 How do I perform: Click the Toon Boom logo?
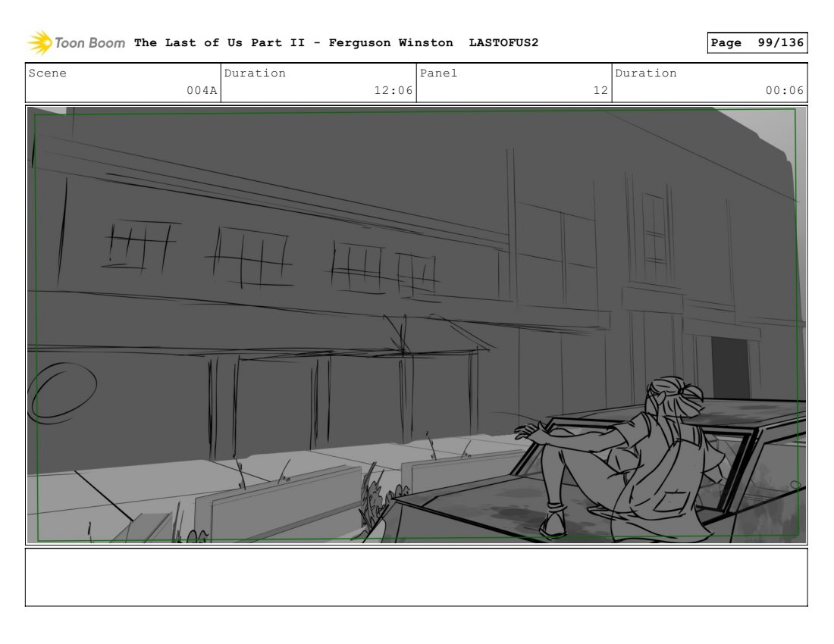(x=76, y=42)
